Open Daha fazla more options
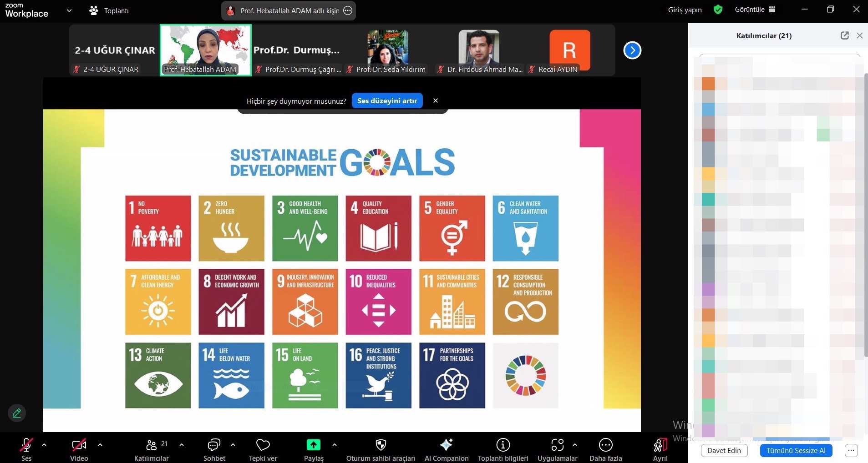The width and height of the screenshot is (868, 463). tap(606, 449)
